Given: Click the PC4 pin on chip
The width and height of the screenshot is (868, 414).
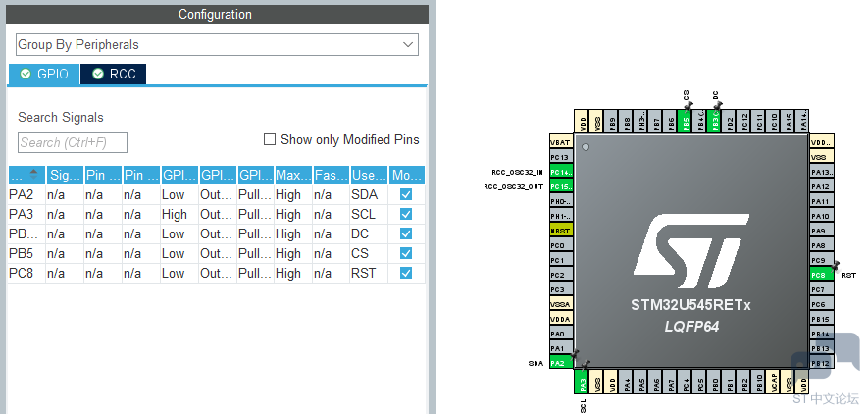Looking at the screenshot, I should (685, 382).
